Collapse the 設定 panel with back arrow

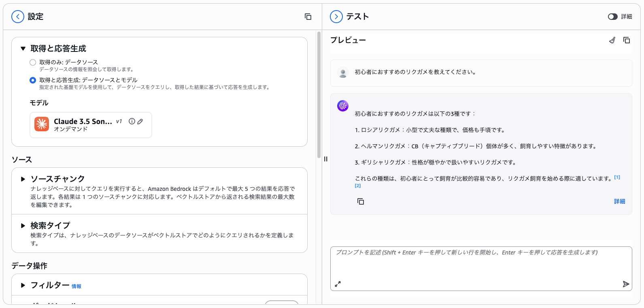pos(18,17)
